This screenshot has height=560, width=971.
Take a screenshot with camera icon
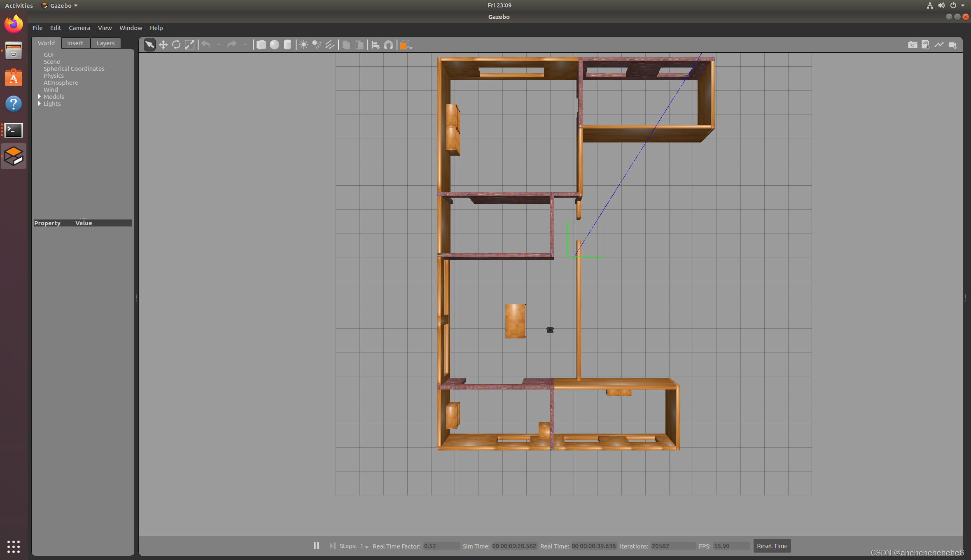pyautogui.click(x=912, y=45)
